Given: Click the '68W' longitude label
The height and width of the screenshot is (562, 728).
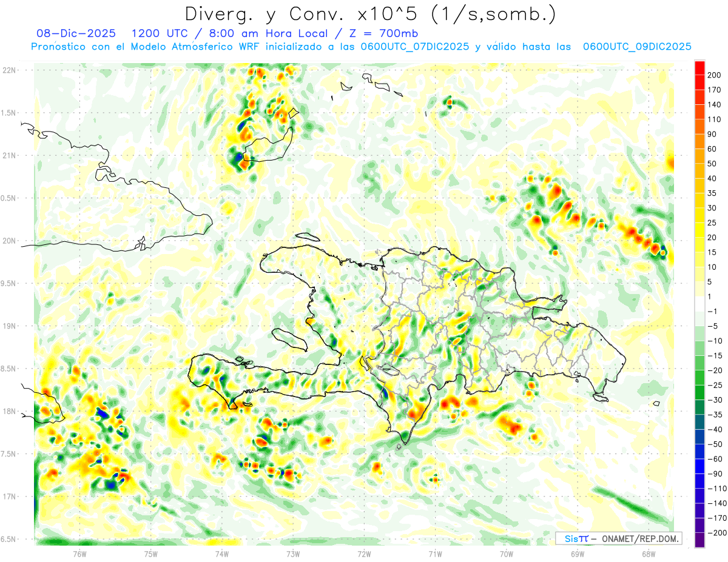Looking at the screenshot, I should [x=648, y=554].
